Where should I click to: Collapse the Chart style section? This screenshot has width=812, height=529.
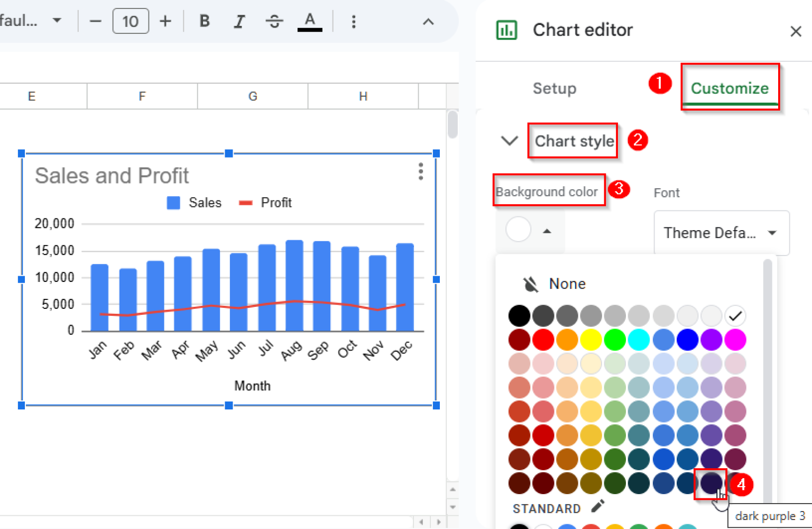509,141
